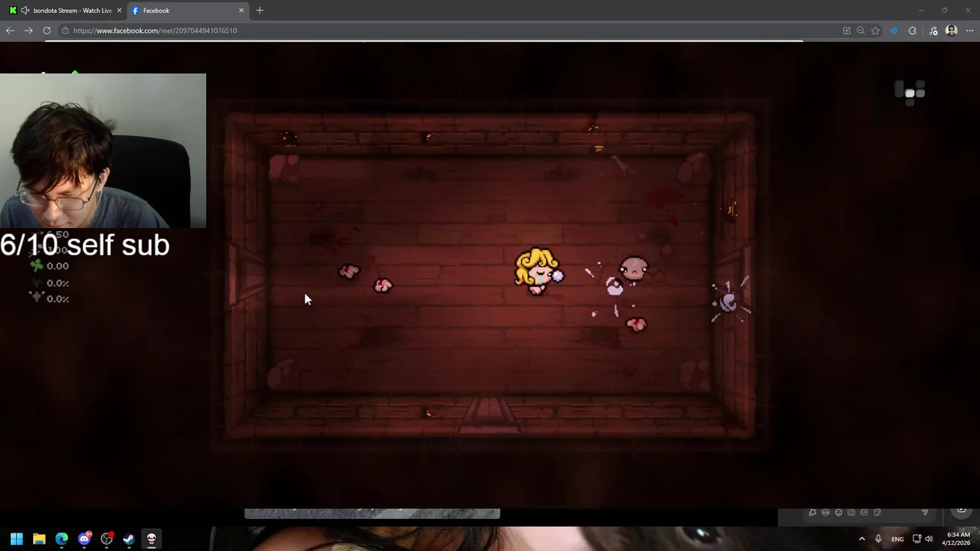Click the streamer webcam overlay
980x551 pixels.
pos(103,151)
